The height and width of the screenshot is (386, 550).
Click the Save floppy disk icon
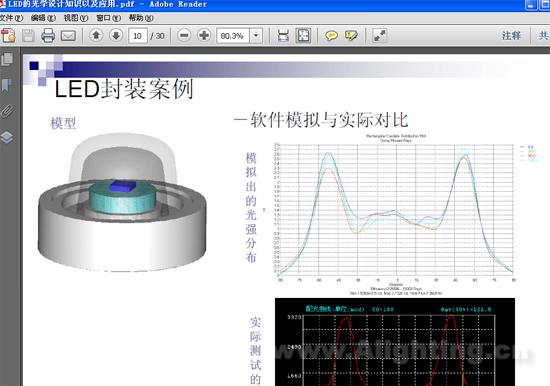[x=28, y=35]
